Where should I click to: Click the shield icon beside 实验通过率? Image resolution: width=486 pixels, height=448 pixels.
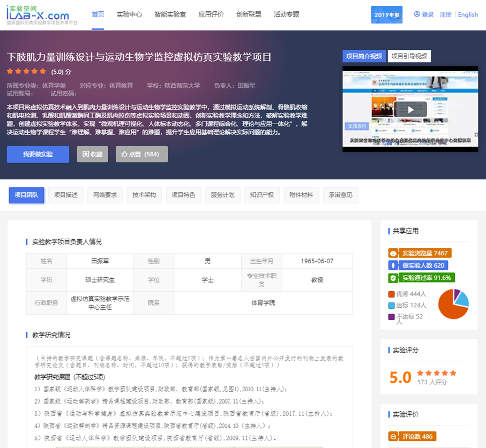393,278
